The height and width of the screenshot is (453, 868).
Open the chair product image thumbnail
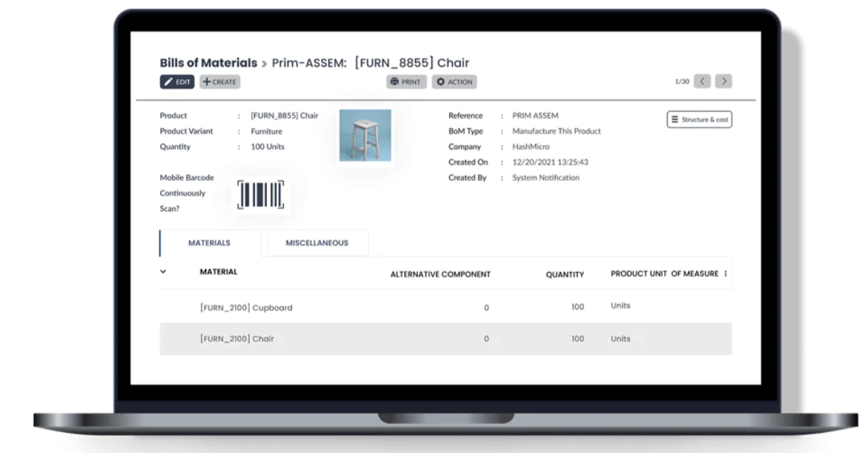coord(365,135)
